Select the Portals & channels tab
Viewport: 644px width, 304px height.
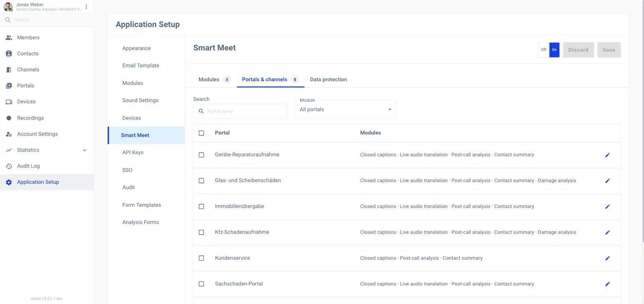click(270, 80)
